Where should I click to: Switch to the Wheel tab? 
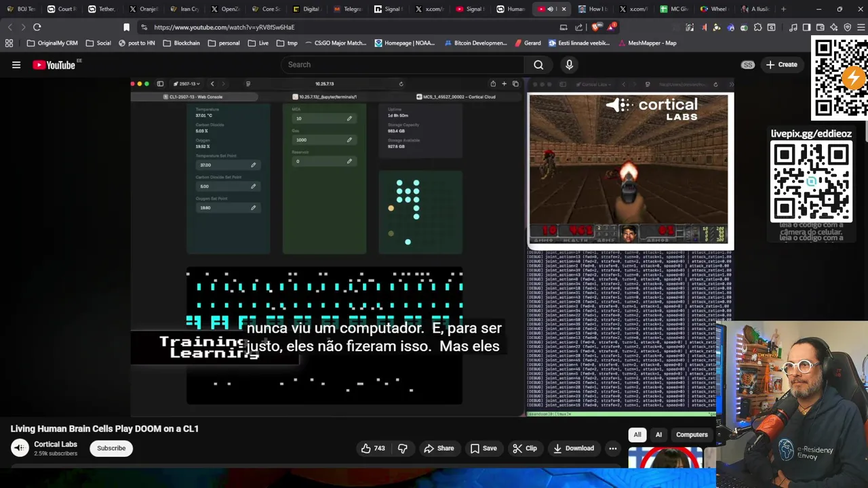tap(713, 9)
